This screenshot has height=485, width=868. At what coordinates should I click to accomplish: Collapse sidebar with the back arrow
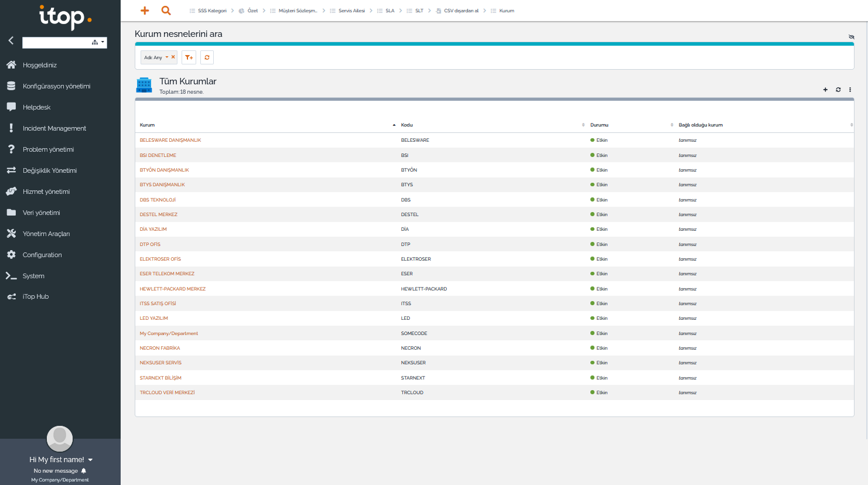point(11,40)
